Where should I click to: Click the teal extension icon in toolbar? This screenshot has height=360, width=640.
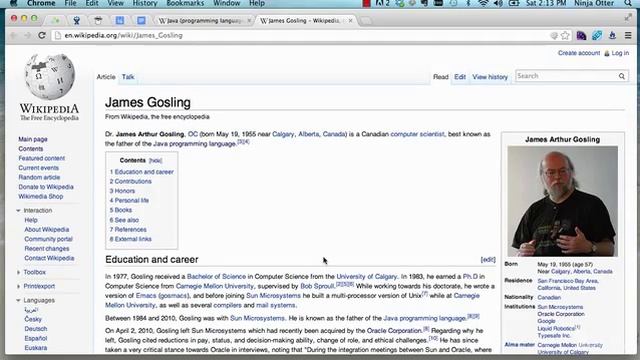click(x=597, y=36)
